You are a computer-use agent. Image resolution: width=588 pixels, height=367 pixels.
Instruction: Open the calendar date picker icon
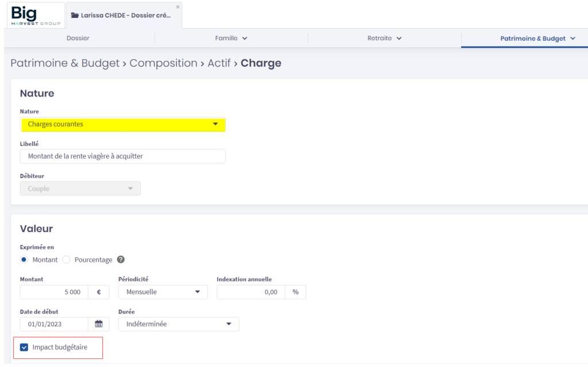[99, 324]
